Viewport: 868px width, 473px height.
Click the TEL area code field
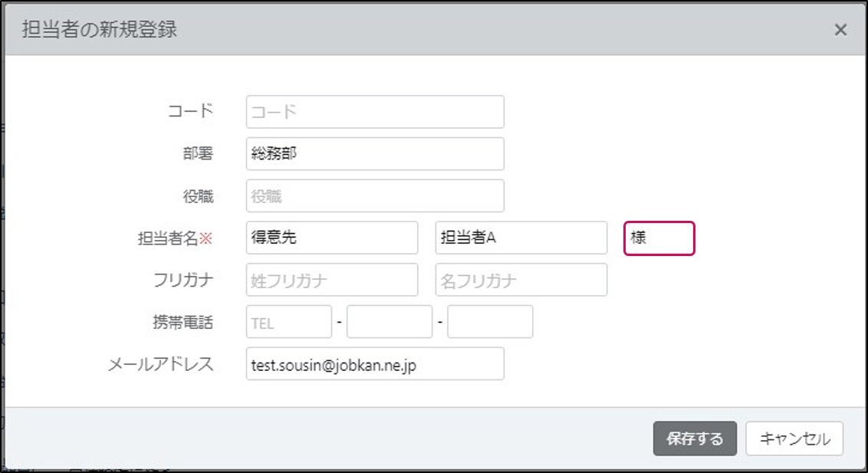(x=288, y=321)
